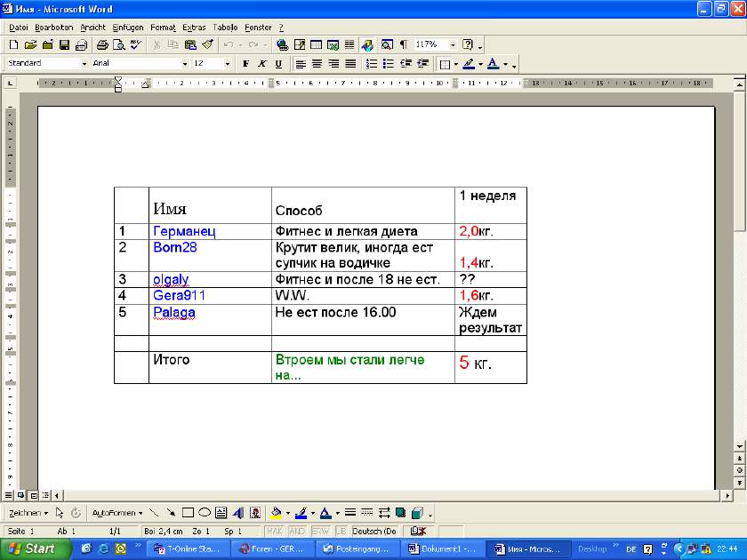The image size is (747, 560).
Task: Run spelling and grammar check
Action: pos(135,44)
